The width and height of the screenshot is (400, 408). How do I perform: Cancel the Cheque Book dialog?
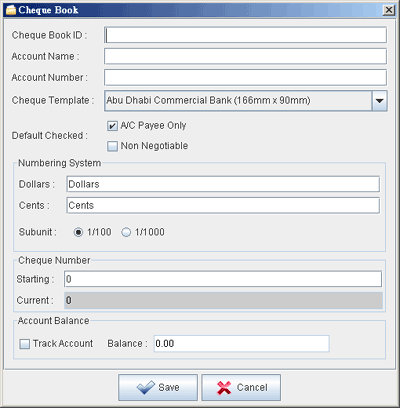tap(241, 387)
